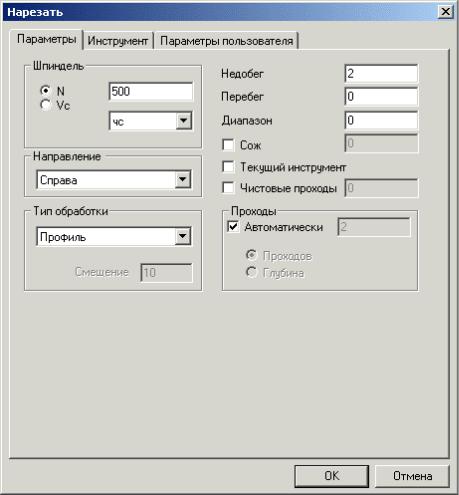Uncheck the Автоматически passes checkbox
This screenshot has height=495, width=459.
[233, 227]
